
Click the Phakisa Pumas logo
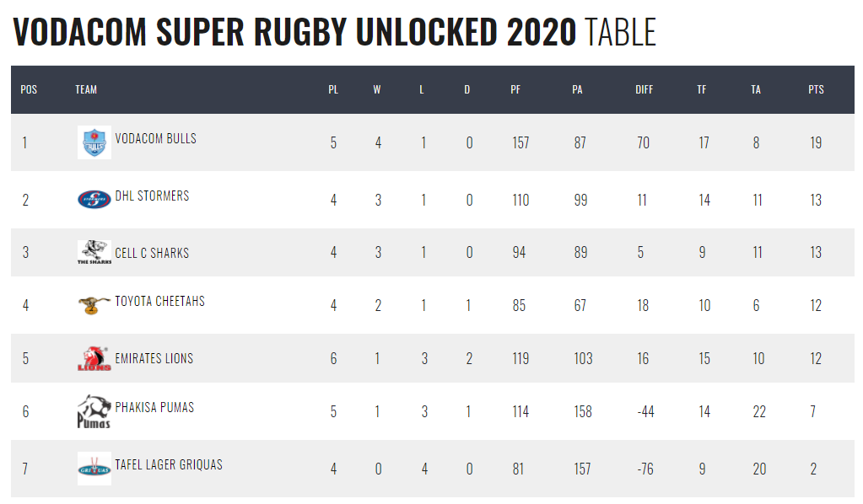pyautogui.click(x=94, y=411)
